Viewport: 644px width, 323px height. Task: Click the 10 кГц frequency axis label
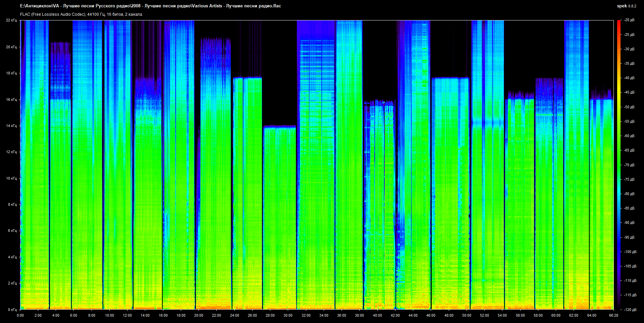11,178
